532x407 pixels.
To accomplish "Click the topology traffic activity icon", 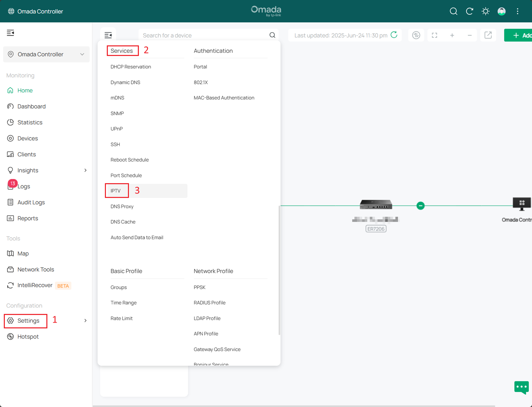I will point(416,35).
